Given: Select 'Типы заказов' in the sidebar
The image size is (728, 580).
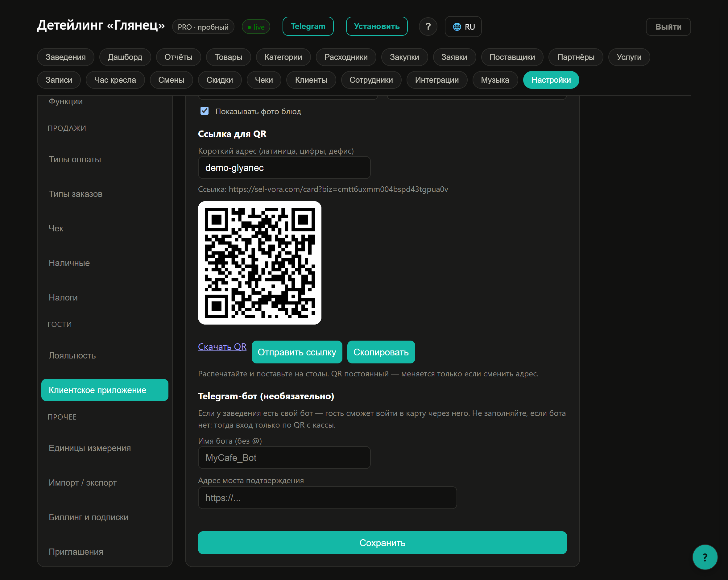Looking at the screenshot, I should 105,194.
